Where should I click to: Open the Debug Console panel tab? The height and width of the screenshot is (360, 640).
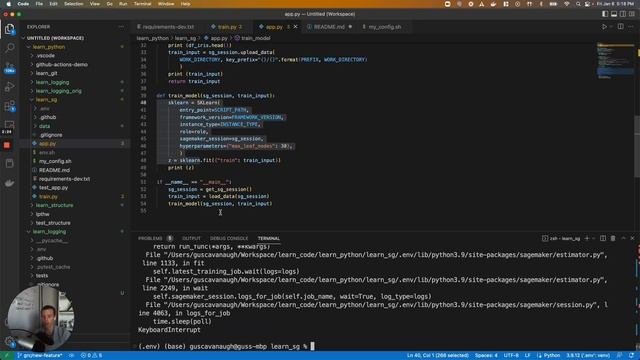[x=229, y=238]
